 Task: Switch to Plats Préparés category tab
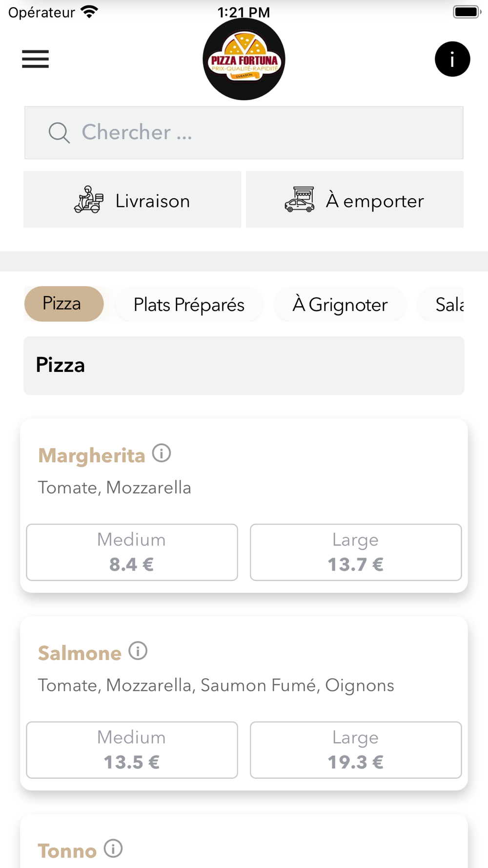189,305
